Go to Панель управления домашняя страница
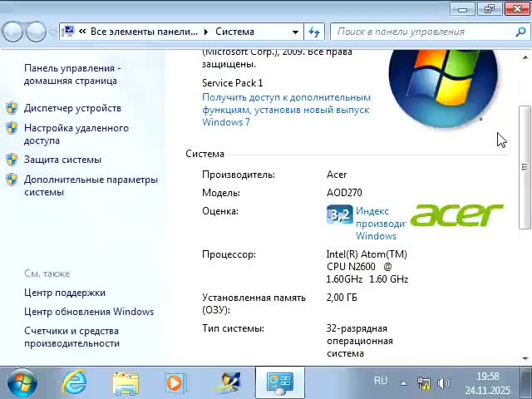The image size is (532, 399). 71,75
